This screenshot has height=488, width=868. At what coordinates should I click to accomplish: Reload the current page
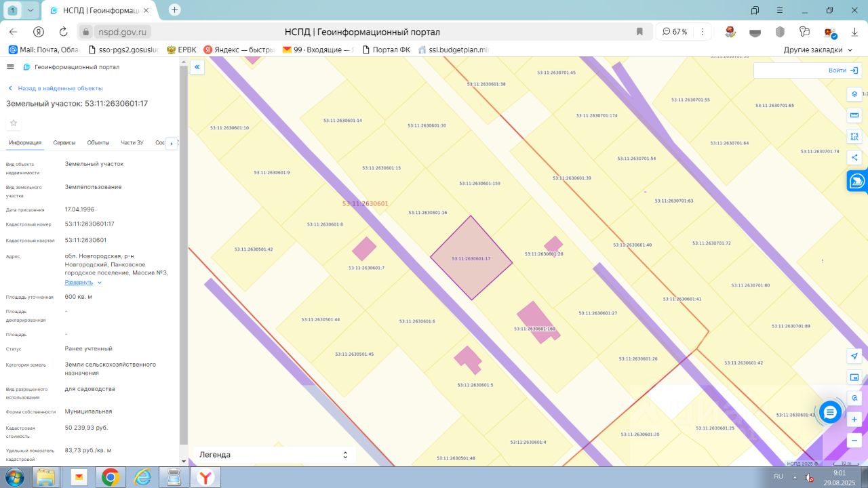[64, 32]
